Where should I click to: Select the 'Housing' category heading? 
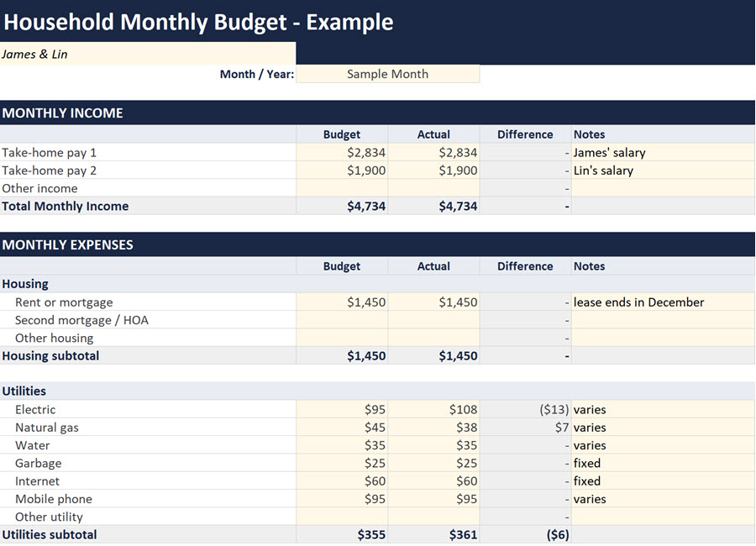[25, 284]
